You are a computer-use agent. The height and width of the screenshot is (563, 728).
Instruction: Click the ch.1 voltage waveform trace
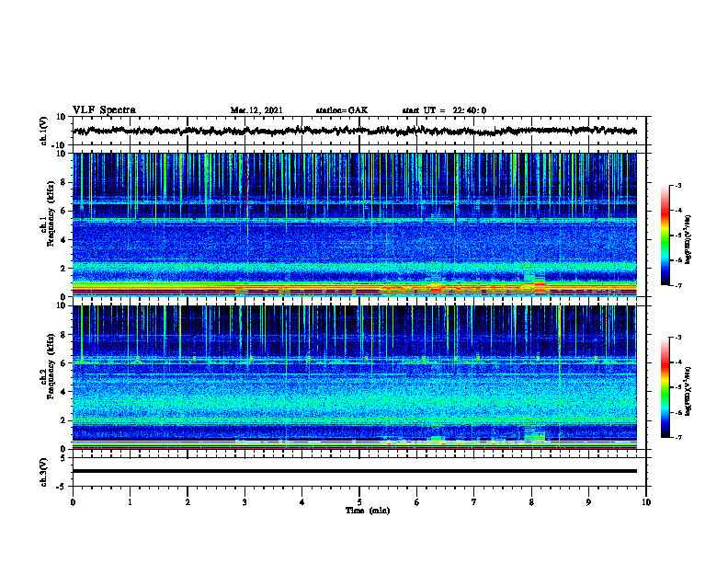355,131
